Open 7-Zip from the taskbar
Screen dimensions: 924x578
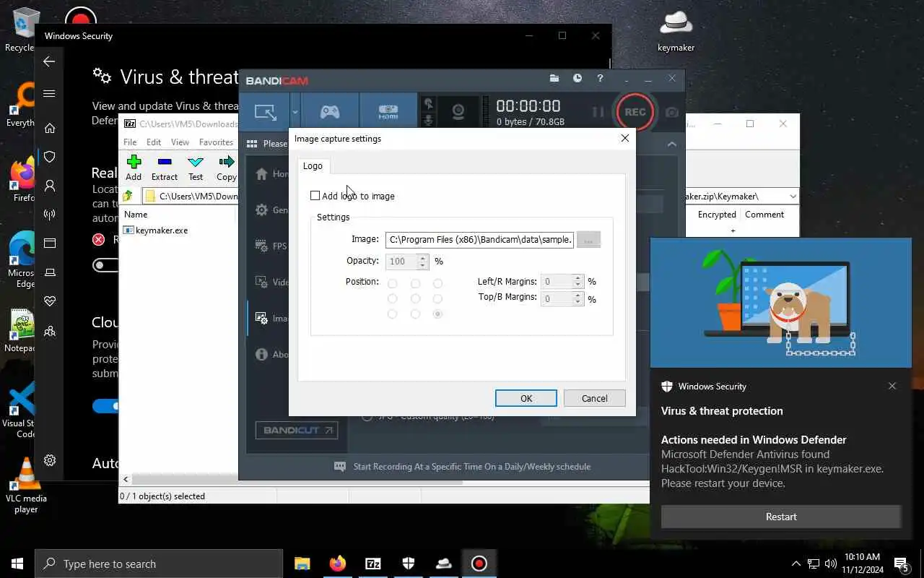tap(373, 564)
